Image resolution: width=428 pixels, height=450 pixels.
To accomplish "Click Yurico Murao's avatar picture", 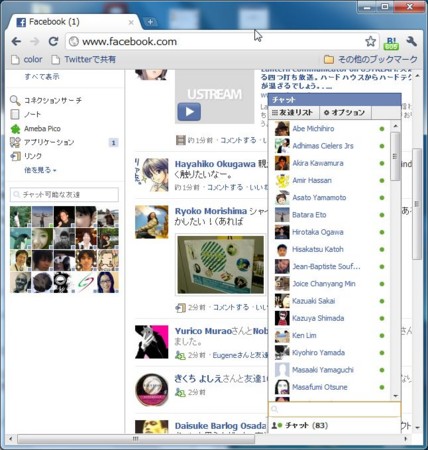I will 152,342.
